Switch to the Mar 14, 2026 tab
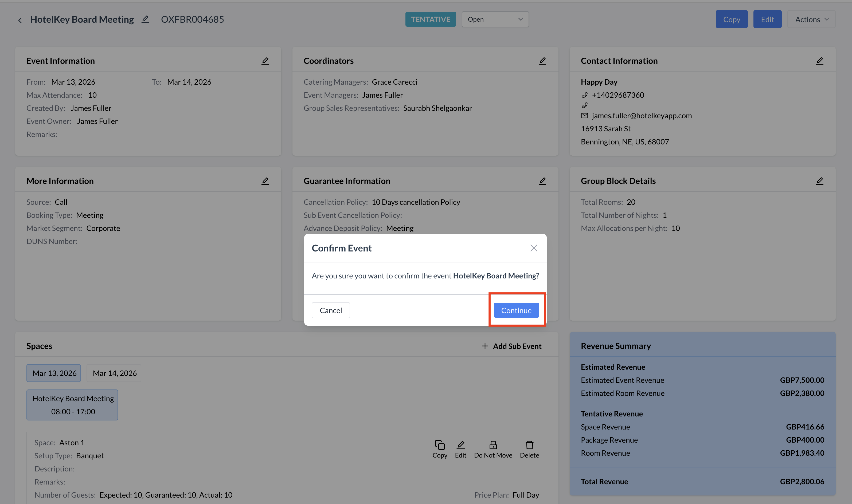852x504 pixels. point(115,373)
